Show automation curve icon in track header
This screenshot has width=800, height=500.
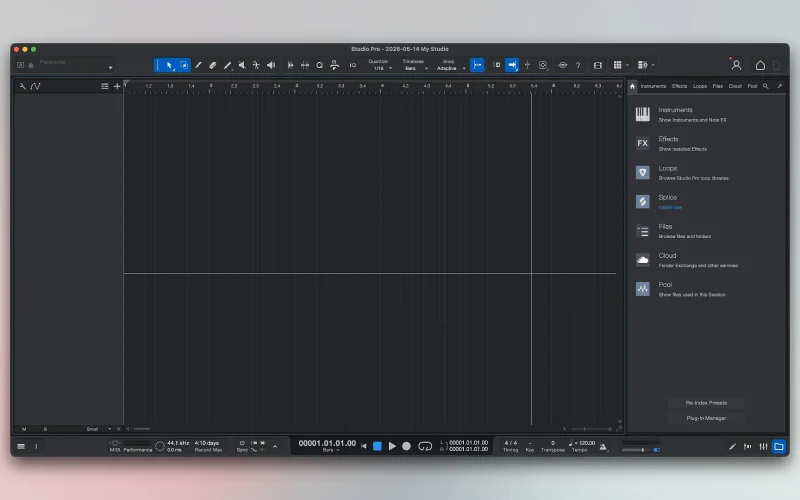[x=35, y=86]
